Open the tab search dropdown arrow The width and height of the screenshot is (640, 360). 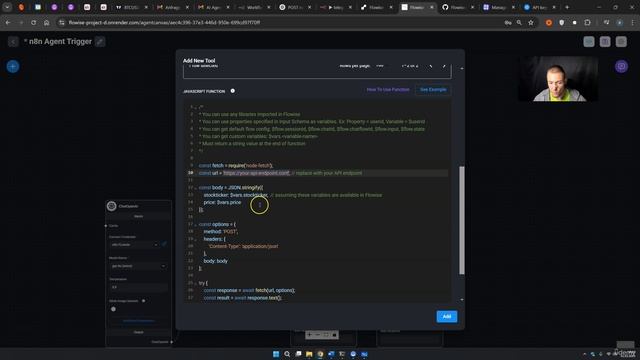coord(7,7)
